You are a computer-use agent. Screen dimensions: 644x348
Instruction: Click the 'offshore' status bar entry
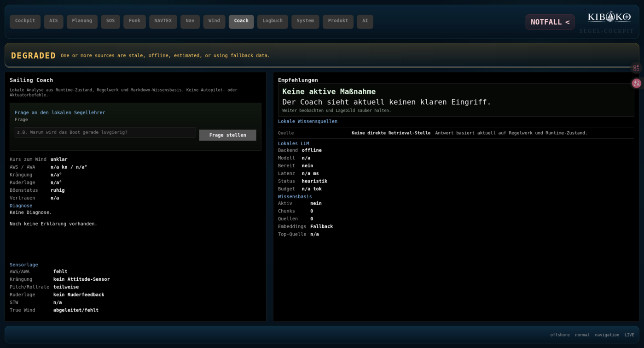[x=560, y=335]
